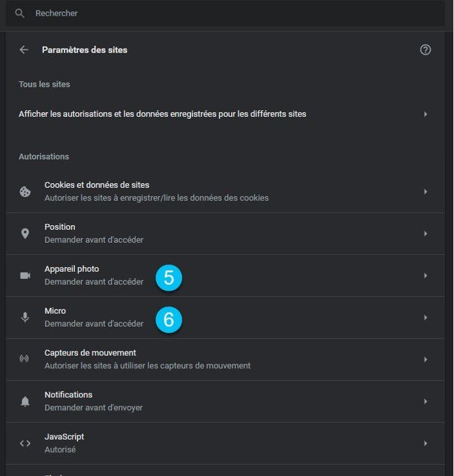This screenshot has width=454, height=476.
Task: Click the Position pin icon
Action: point(25,234)
